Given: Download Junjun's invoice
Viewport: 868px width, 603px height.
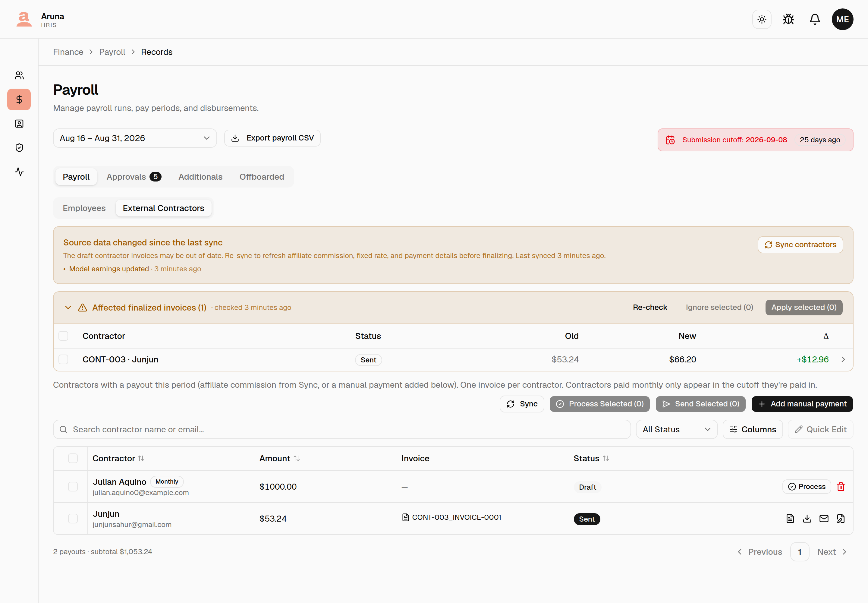Looking at the screenshot, I should (807, 518).
